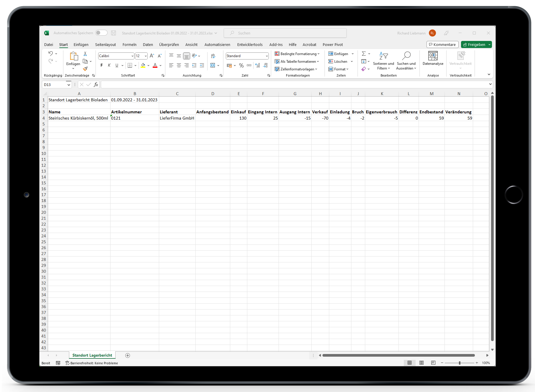Click the Freigeben button
Screen dimensions: 535x392
point(474,45)
